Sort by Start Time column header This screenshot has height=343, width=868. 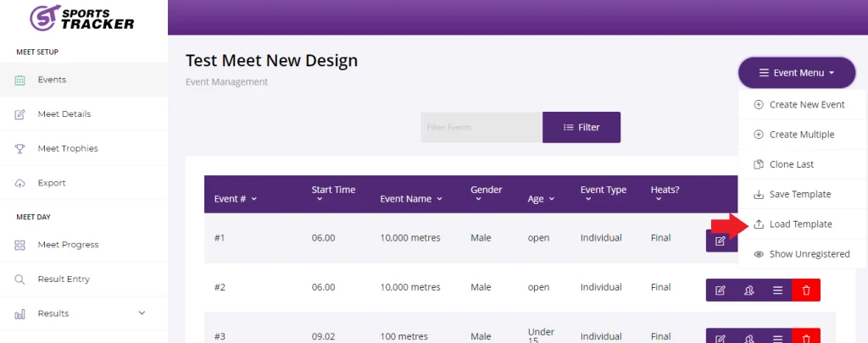tap(333, 194)
